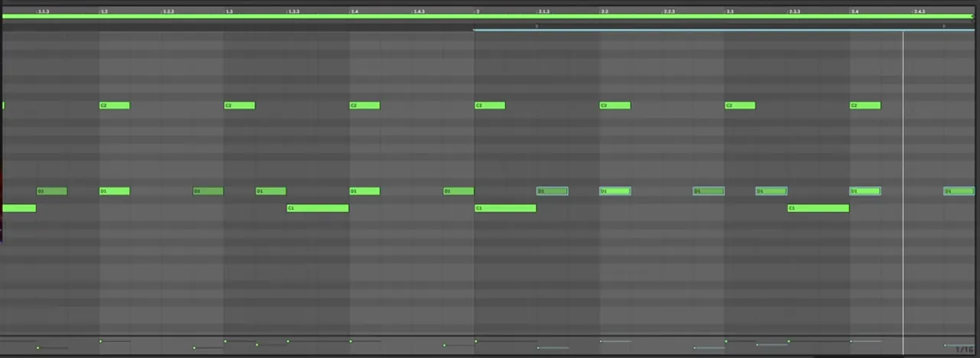Click the 1.3 marker in the beat ruler

(x=229, y=11)
